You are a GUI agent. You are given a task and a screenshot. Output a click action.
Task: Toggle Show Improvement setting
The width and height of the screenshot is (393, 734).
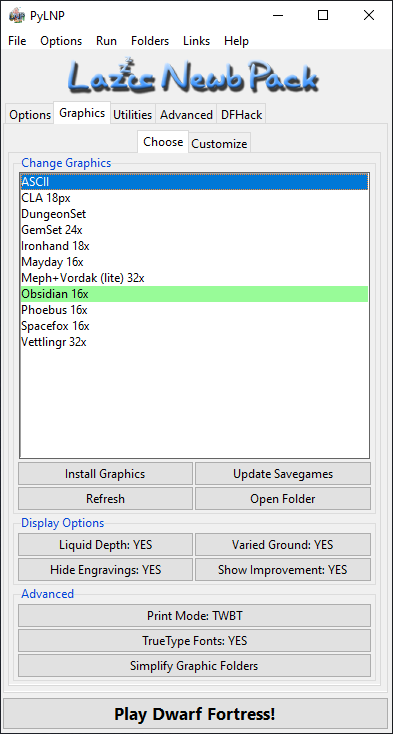pyautogui.click(x=283, y=569)
